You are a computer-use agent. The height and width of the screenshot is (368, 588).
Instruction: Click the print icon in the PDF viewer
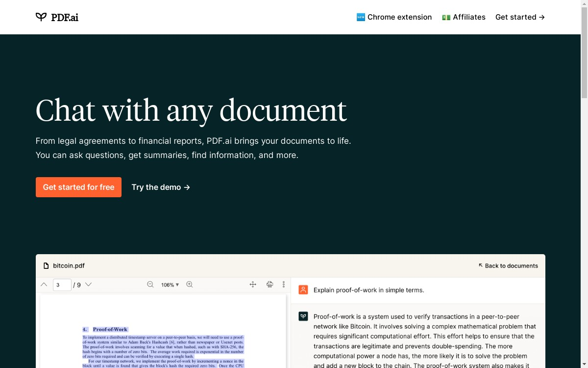point(269,285)
